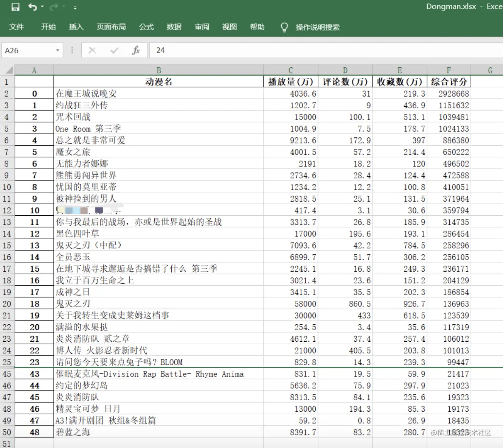Click the 评论数(万) header cell
This screenshot has height=448, width=503.
click(x=345, y=82)
